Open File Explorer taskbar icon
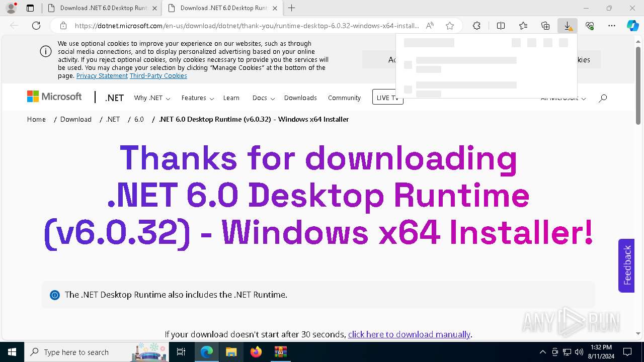The height and width of the screenshot is (362, 644). pos(231,352)
